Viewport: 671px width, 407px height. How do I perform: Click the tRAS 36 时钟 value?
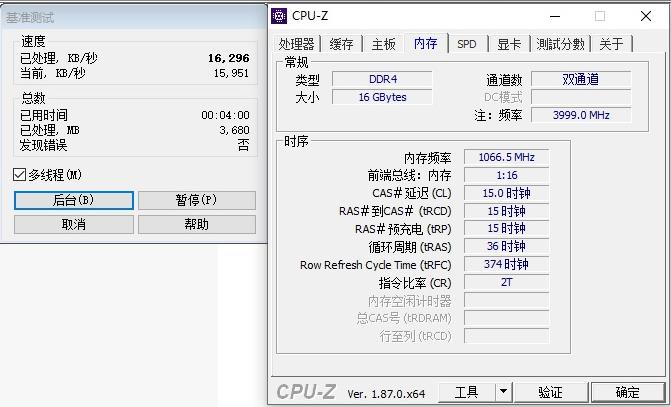(506, 247)
